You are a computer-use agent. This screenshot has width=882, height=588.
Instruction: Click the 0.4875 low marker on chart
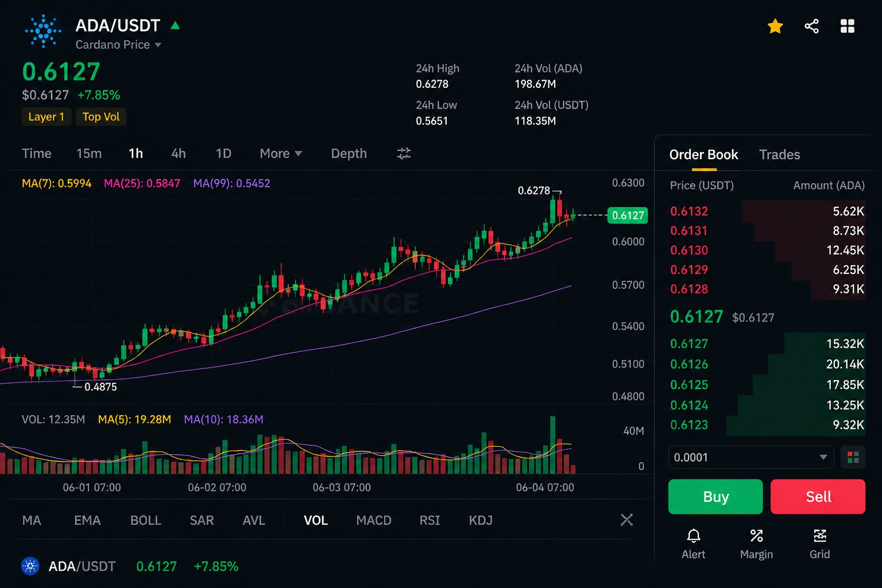[100, 387]
